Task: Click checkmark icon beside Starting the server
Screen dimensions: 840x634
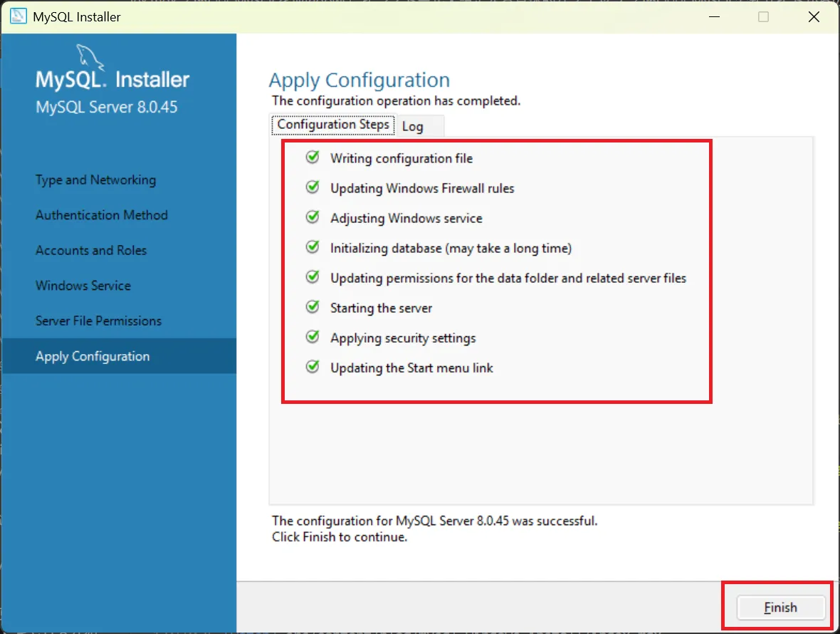Action: [313, 307]
